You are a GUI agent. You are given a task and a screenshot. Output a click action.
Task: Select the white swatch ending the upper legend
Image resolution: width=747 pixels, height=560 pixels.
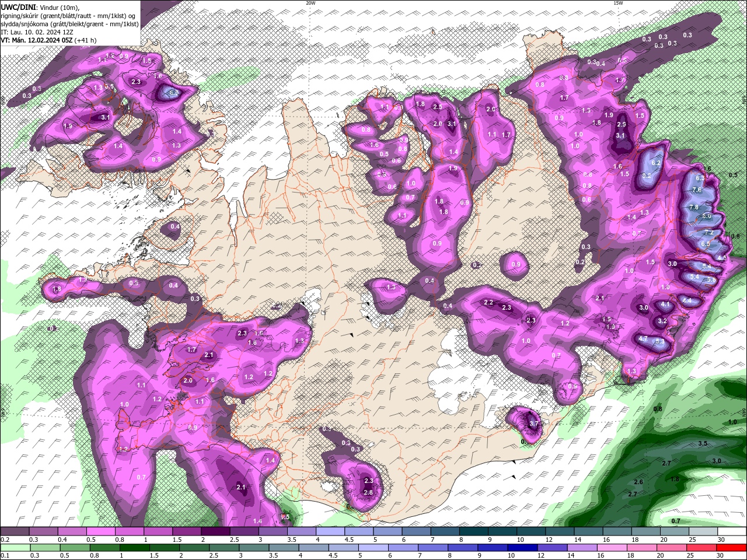pos(732,531)
